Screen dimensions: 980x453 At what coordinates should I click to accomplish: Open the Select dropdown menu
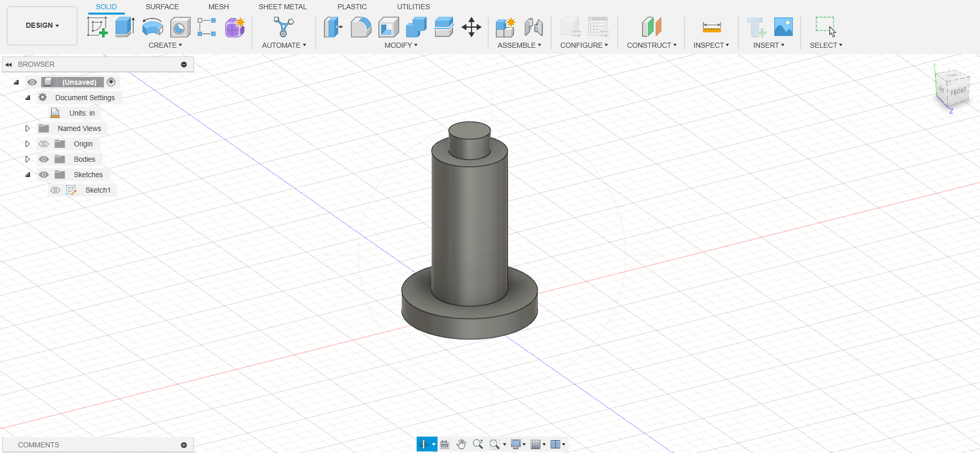pos(826,45)
